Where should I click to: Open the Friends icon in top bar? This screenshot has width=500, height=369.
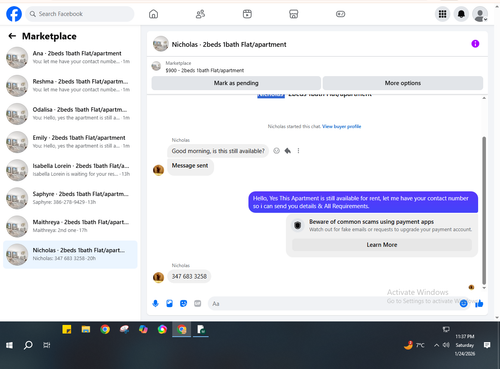[200, 14]
